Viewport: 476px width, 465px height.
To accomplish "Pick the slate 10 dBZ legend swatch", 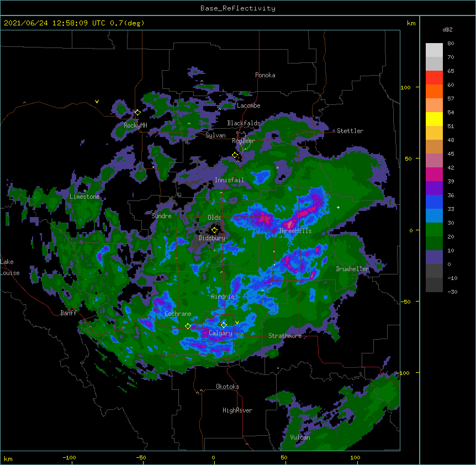I will tap(434, 257).
